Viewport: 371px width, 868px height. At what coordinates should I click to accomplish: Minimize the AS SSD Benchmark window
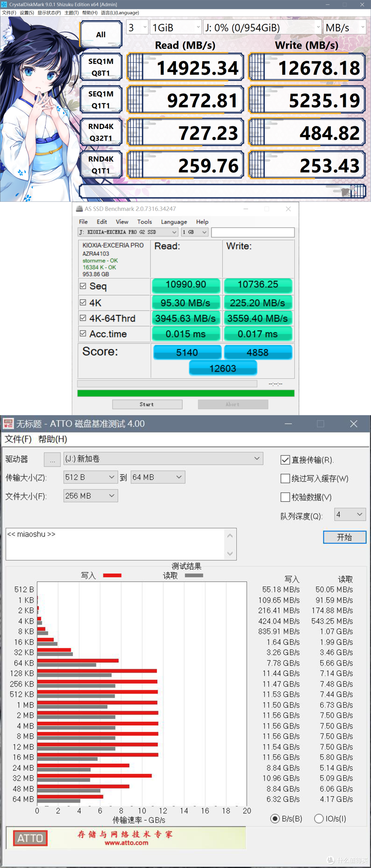[246, 209]
